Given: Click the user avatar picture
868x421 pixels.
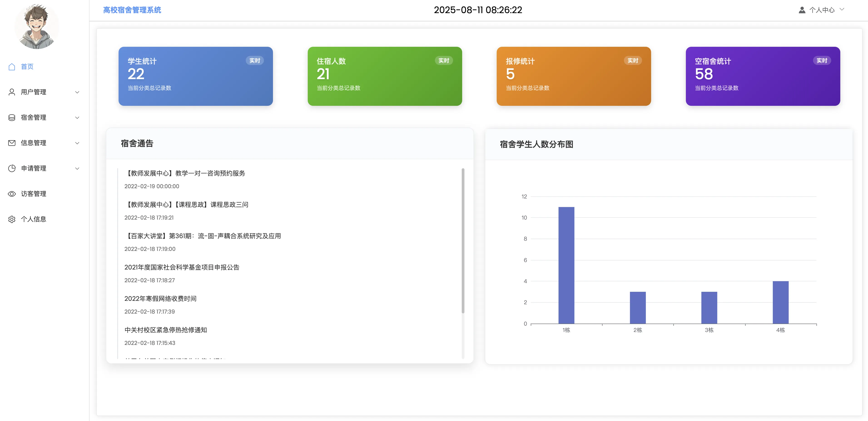Looking at the screenshot, I should pos(37,26).
